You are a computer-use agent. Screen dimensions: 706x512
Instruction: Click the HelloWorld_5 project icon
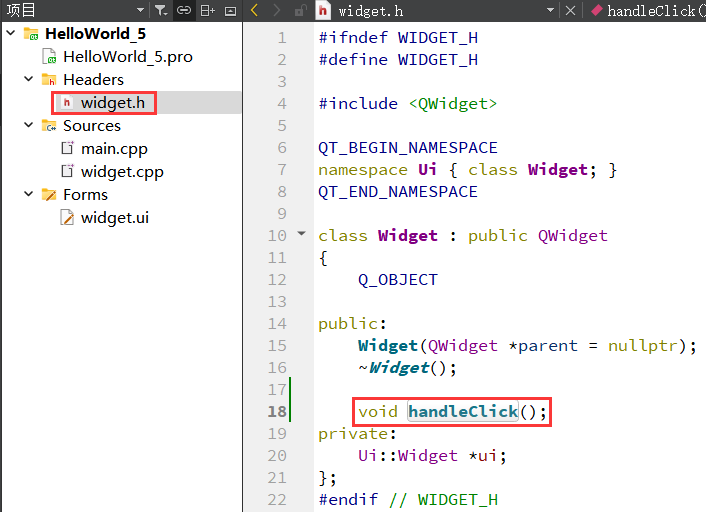coord(31,33)
